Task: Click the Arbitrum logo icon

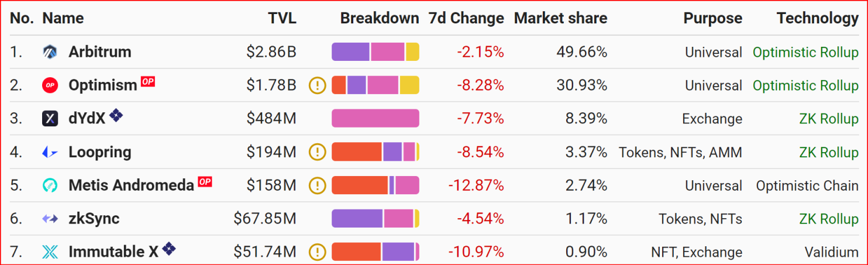Action: (x=50, y=52)
